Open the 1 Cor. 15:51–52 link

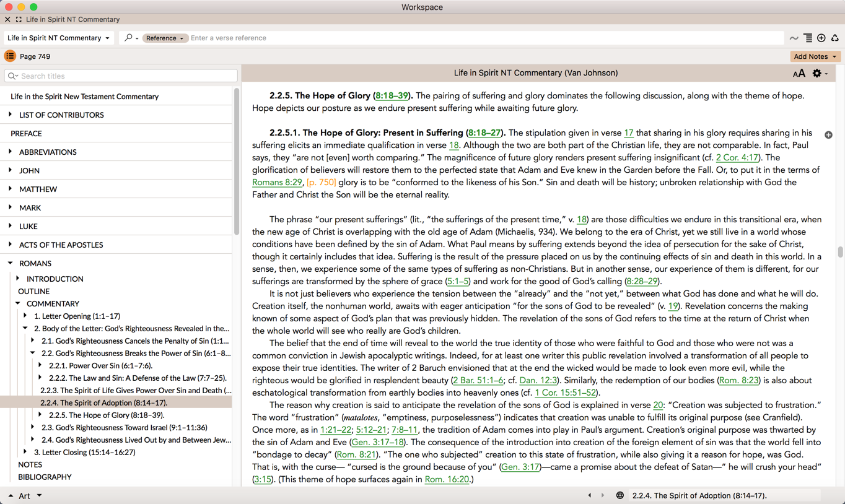pyautogui.click(x=566, y=393)
